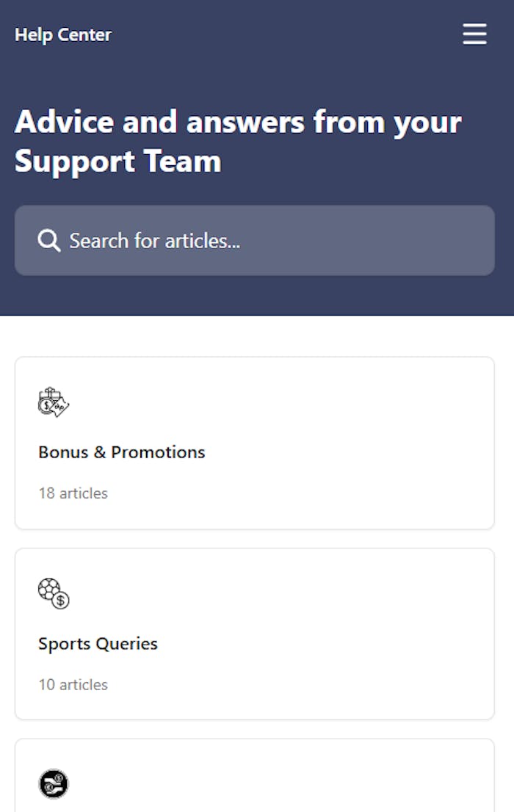The width and height of the screenshot is (514, 812).
Task: Open the hamburger navigation menu
Action: pos(474,35)
